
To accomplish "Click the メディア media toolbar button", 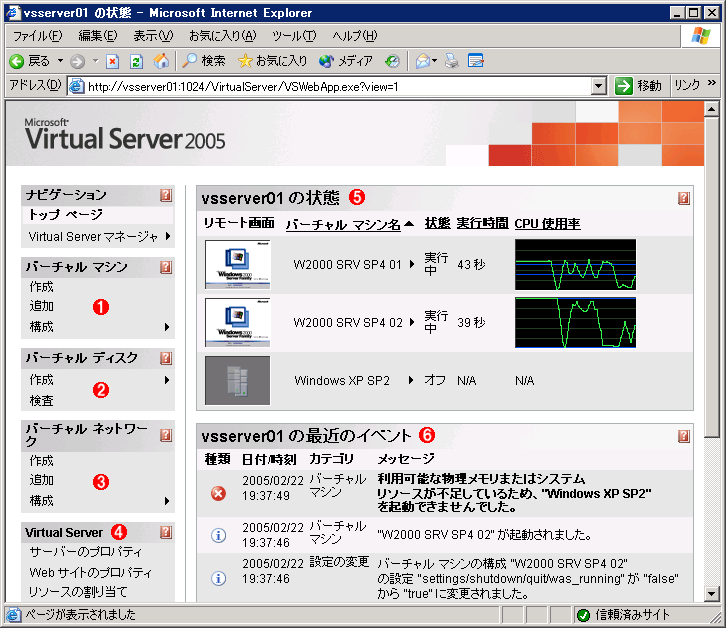I will (346, 61).
